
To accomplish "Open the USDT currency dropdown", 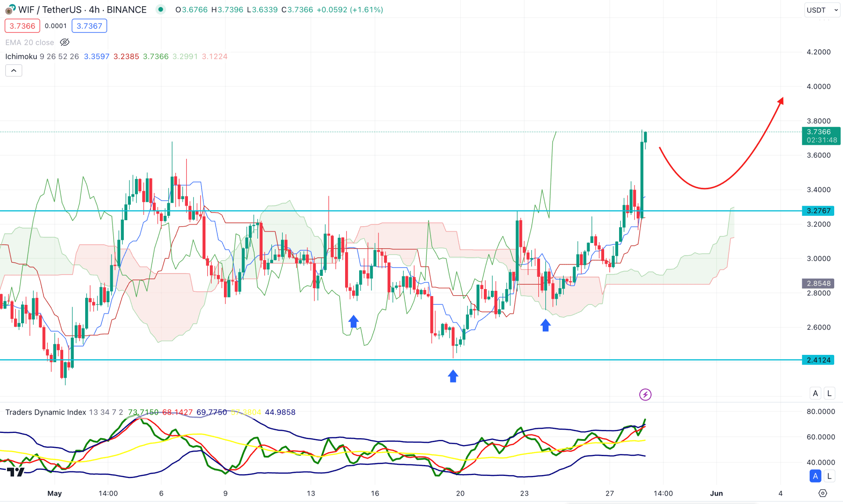I will click(822, 10).
